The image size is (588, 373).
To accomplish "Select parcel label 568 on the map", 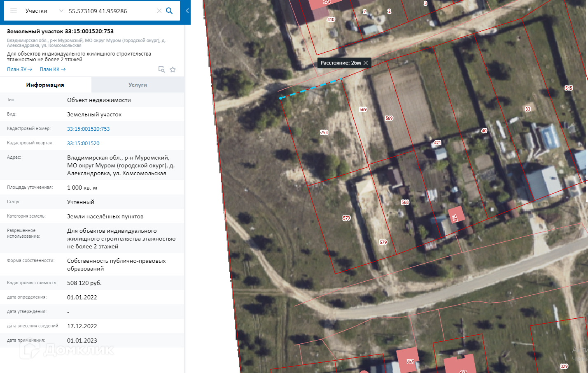I will point(405,202).
